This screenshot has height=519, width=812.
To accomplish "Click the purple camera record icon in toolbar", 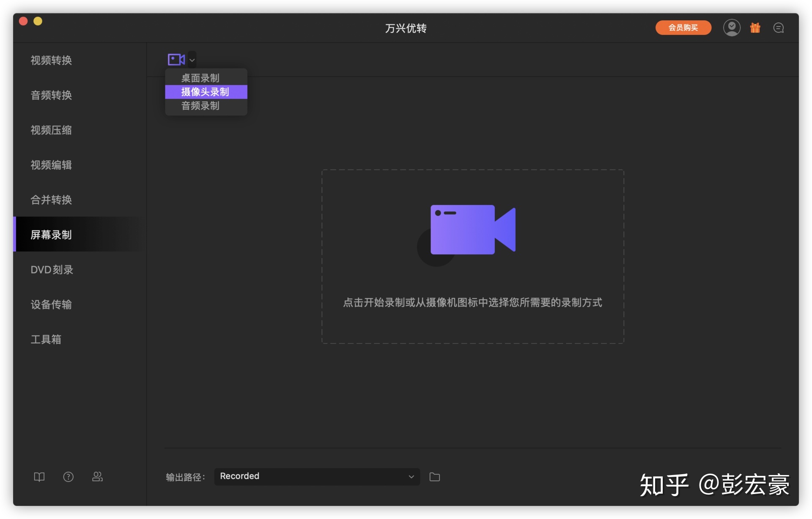I will pos(176,60).
